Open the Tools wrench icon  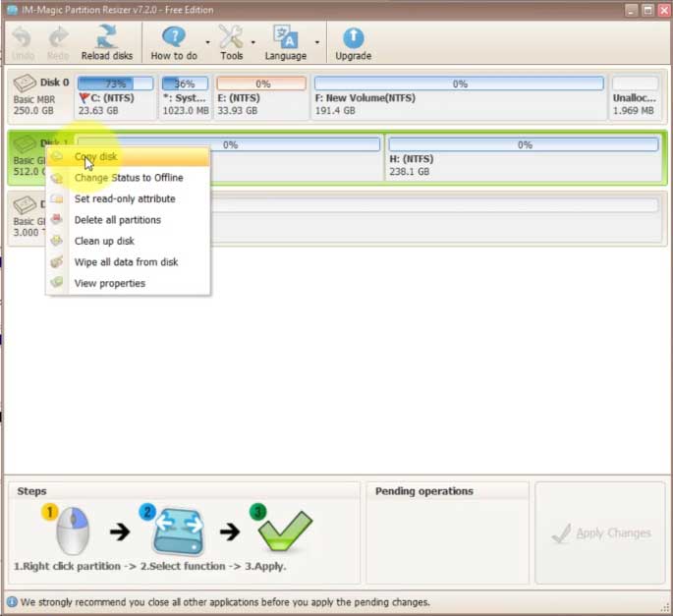tap(231, 37)
